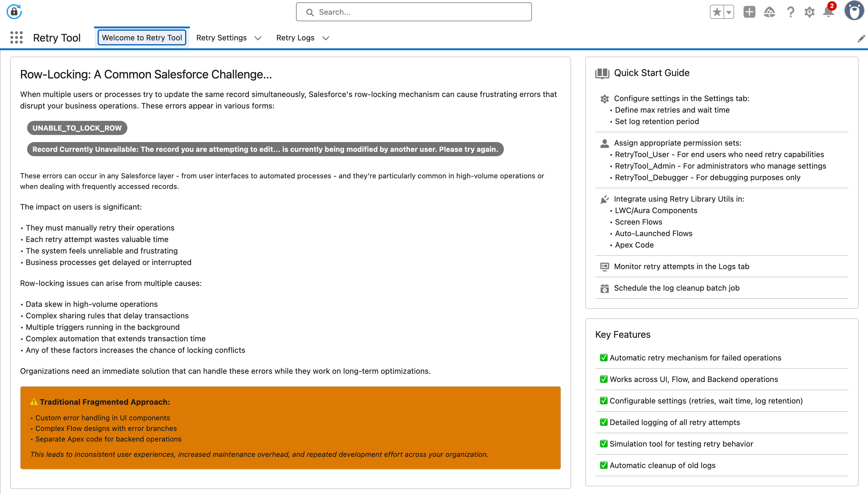Open the Notifications bell
The image size is (868, 494).
click(x=828, y=11)
